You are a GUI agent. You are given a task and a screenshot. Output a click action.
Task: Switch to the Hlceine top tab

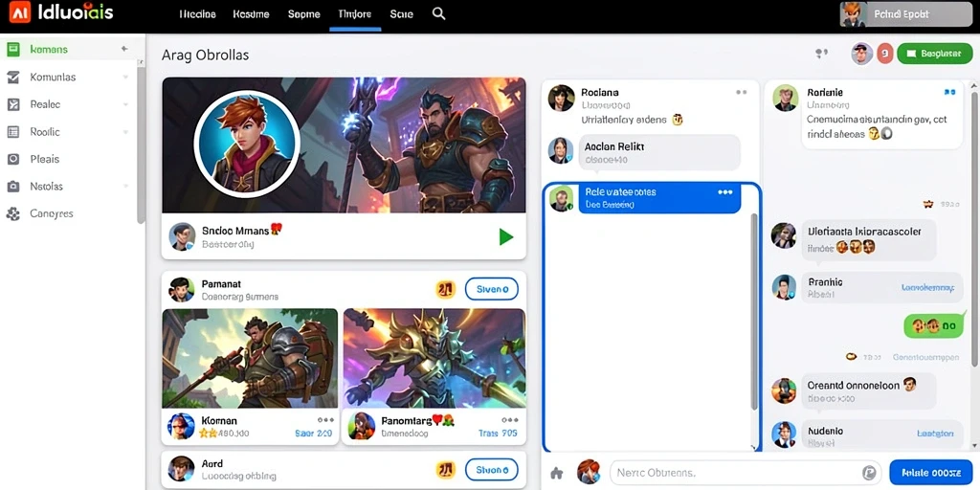(x=197, y=13)
